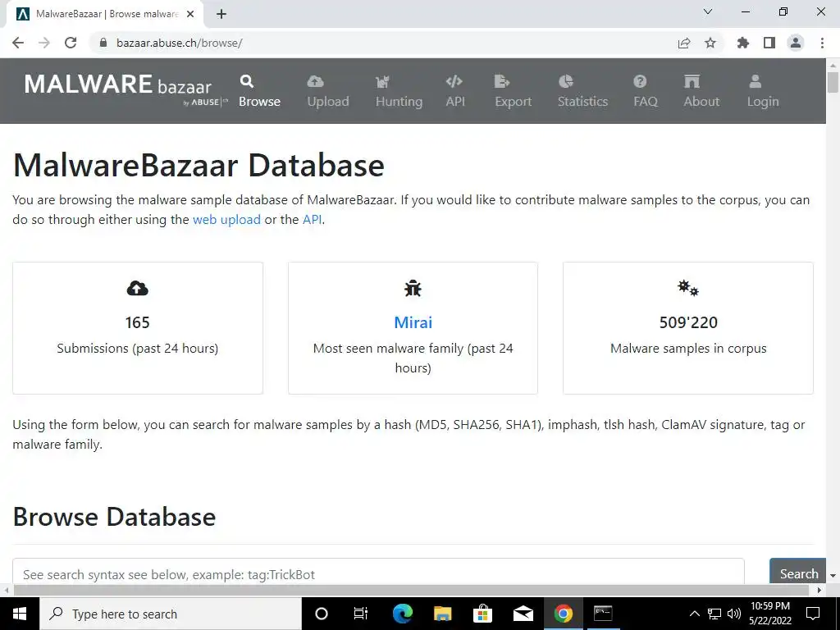Click the cloud upload icon above 165
The height and width of the screenshot is (630, 840).
click(x=138, y=289)
